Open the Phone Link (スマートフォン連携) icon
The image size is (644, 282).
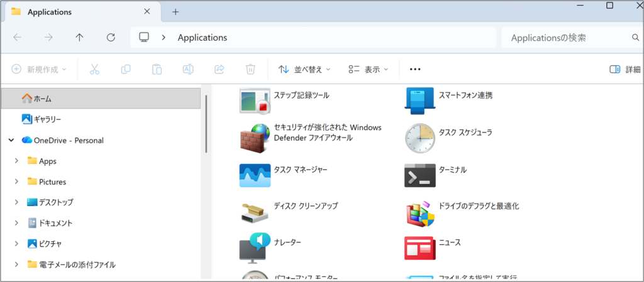tap(419, 101)
